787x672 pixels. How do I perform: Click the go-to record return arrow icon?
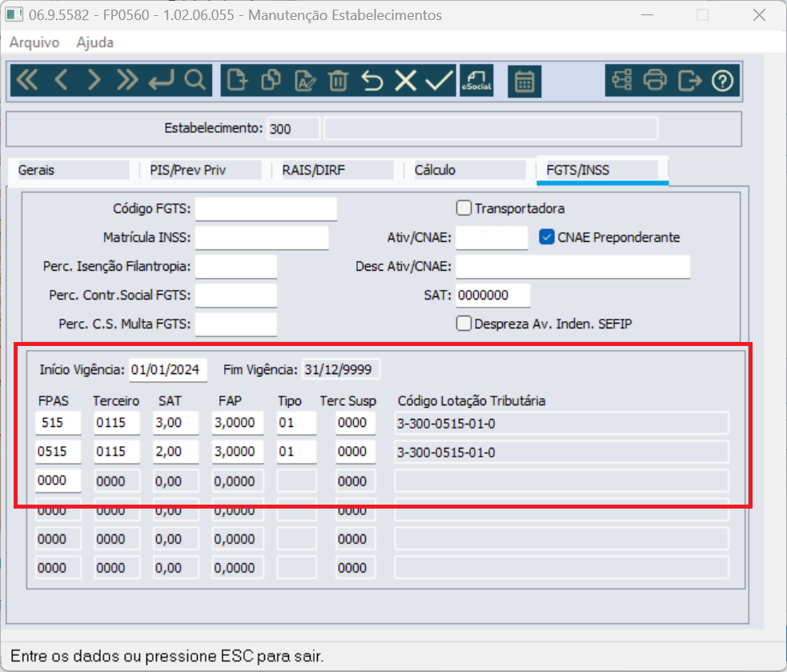tap(161, 80)
